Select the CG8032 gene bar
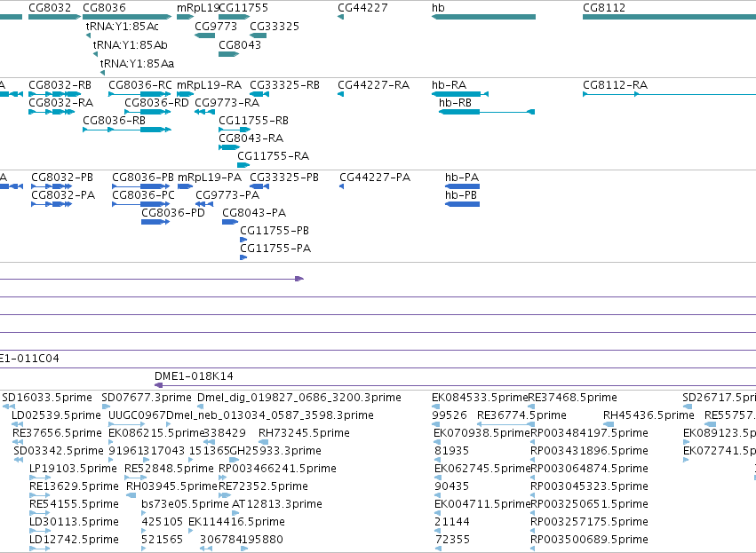This screenshot has width=756, height=553. click(x=54, y=17)
